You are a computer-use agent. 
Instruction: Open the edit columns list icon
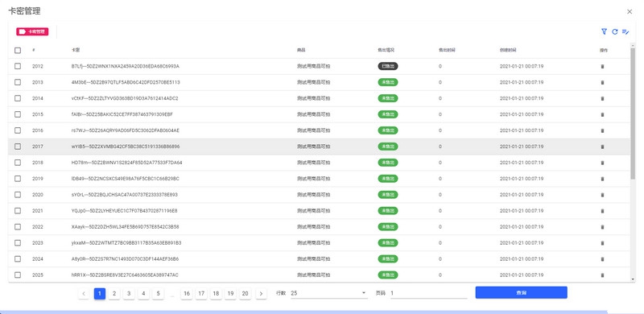pos(625,31)
